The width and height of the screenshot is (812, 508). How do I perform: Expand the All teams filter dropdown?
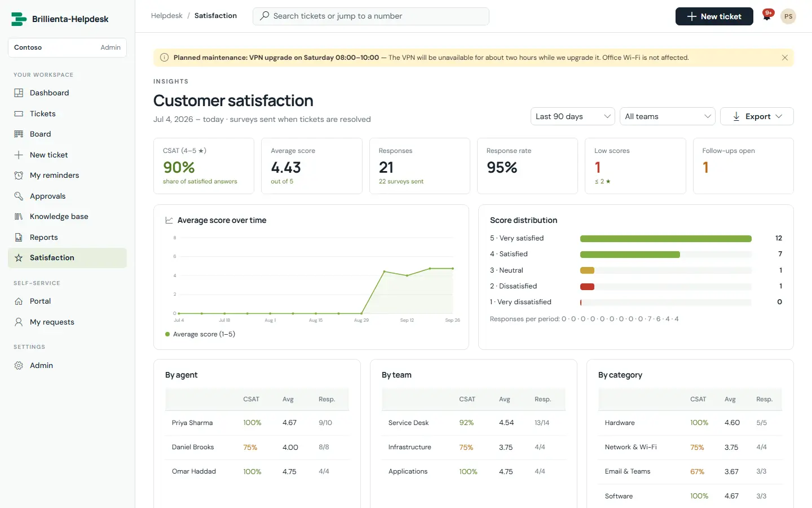coord(668,116)
